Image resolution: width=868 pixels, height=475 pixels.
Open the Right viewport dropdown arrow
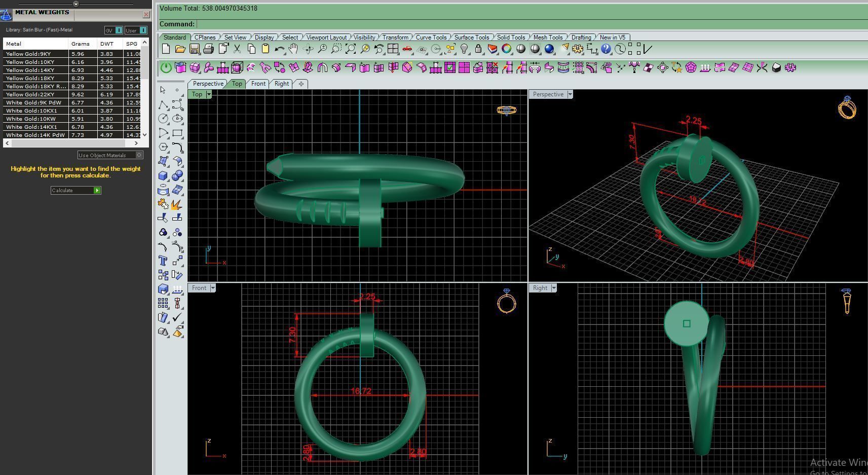pos(554,288)
